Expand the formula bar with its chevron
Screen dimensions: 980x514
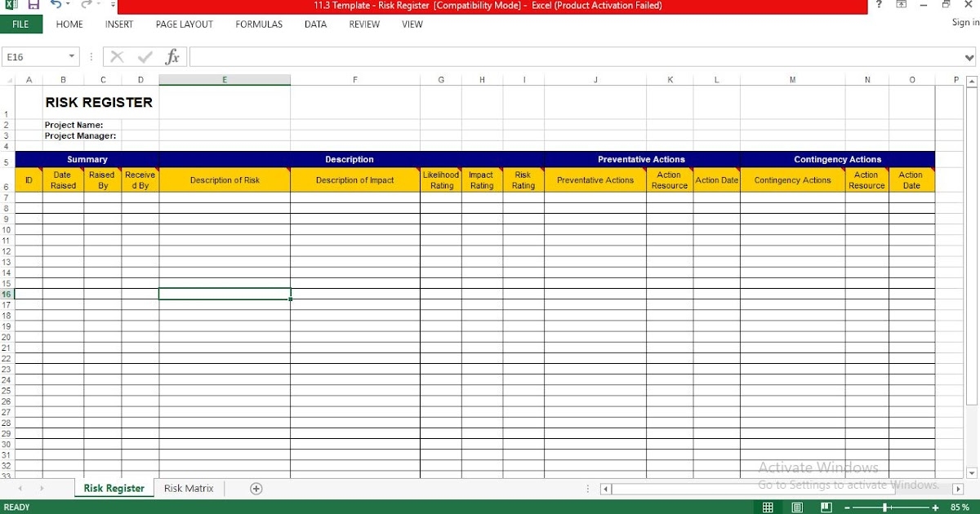point(970,57)
